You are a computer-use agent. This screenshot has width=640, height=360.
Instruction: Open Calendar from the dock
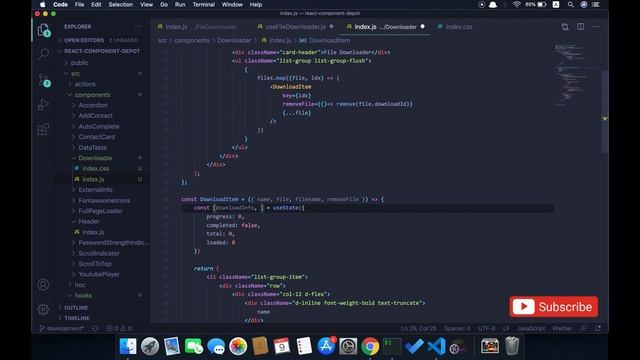[282, 346]
